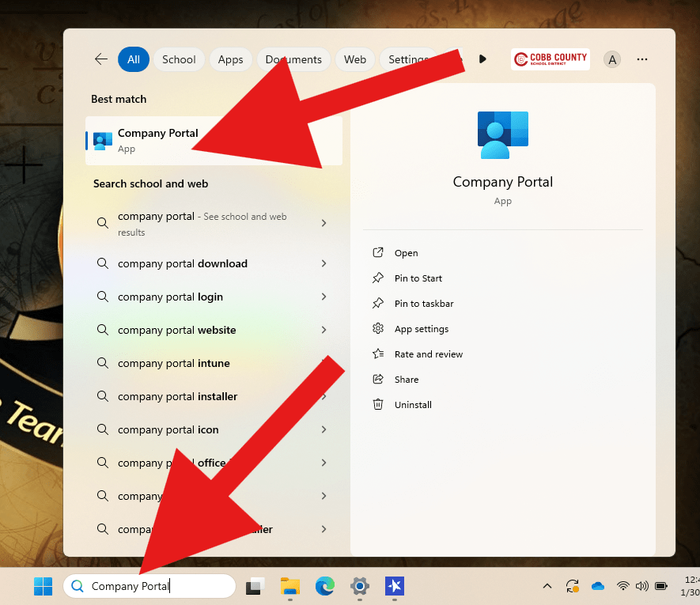Click the OneDrive cloud tray icon
Viewport: 700px width, 605px height.
click(598, 586)
